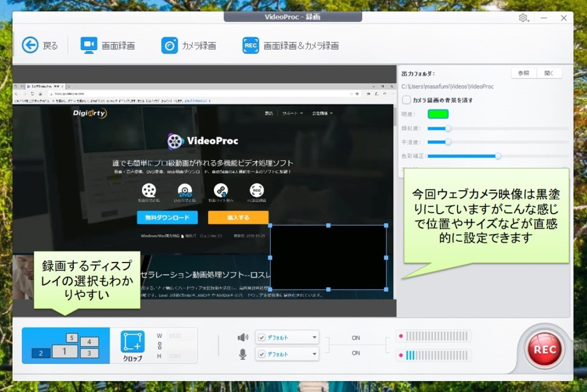Toggle the microphone デフォルト checkbox
Viewport: 587px width, 392px height.
tap(261, 354)
